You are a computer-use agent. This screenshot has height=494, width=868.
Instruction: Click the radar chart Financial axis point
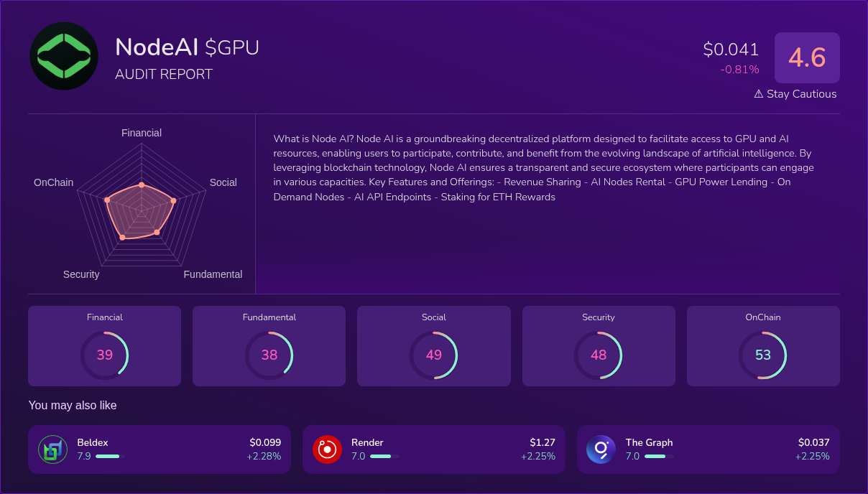pos(142,186)
